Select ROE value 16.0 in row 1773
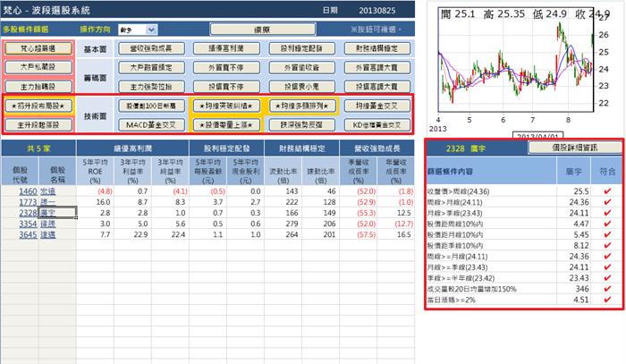 103,202
